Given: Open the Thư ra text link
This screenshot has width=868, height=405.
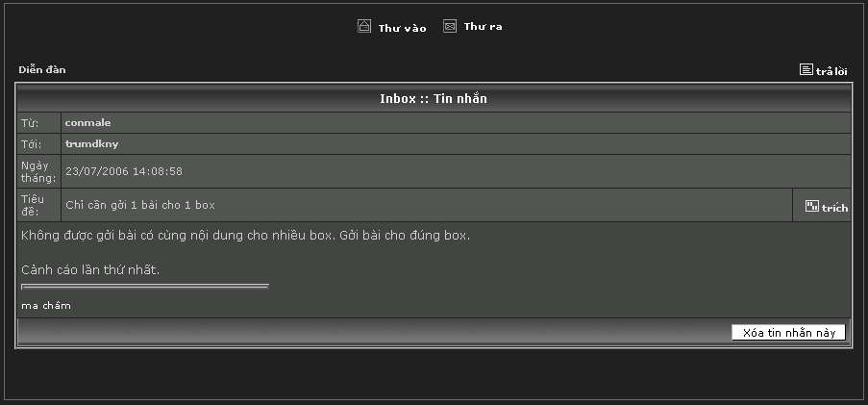Looking at the screenshot, I should point(483,27).
